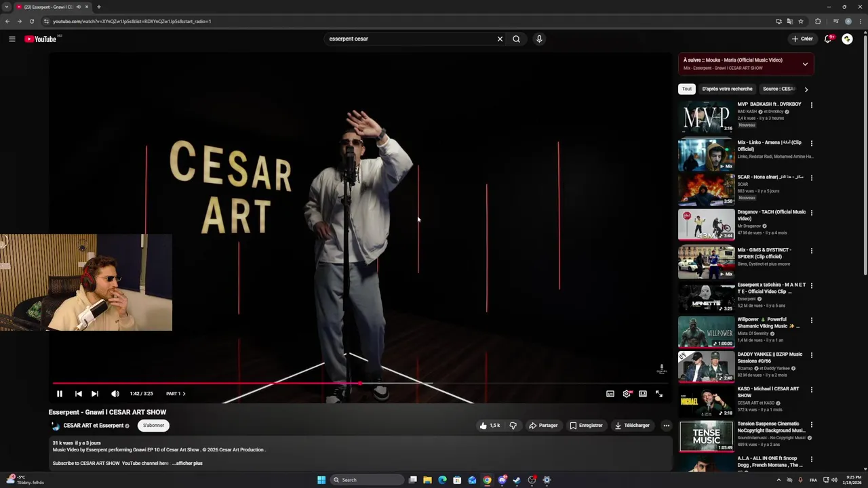Open the notifications bell
The height and width of the screenshot is (488, 868).
coord(828,39)
